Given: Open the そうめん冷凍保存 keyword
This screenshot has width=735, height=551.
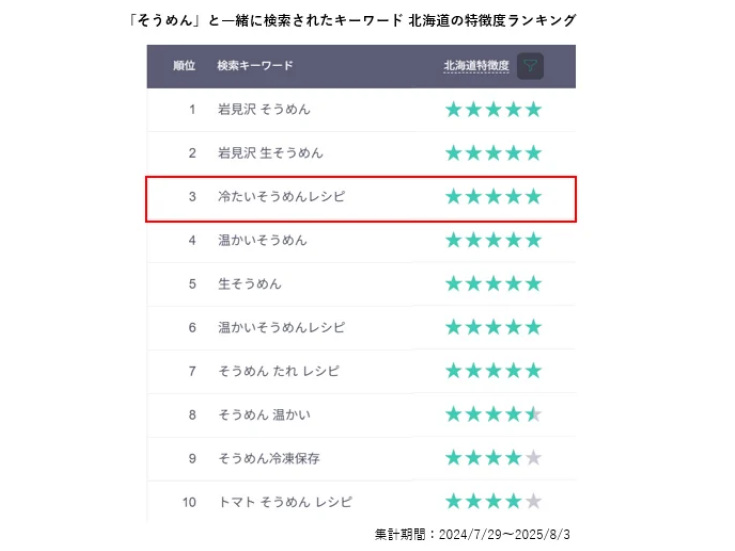Looking at the screenshot, I should pyautogui.click(x=269, y=458).
